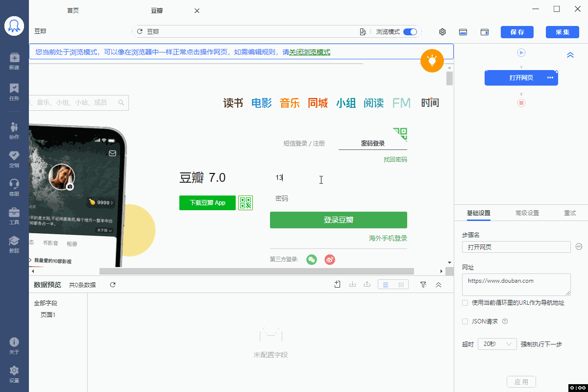Click the 找回密码 link
588x392 pixels.
point(395,160)
